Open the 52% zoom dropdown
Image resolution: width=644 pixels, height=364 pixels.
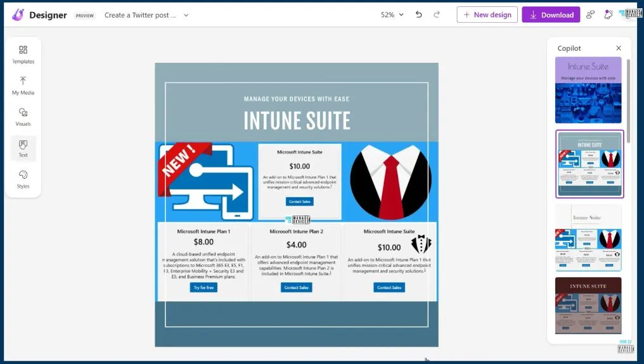392,15
